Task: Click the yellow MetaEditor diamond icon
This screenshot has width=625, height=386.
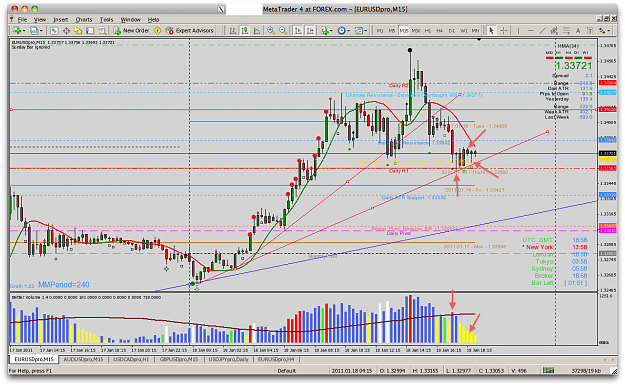Action: (x=157, y=30)
